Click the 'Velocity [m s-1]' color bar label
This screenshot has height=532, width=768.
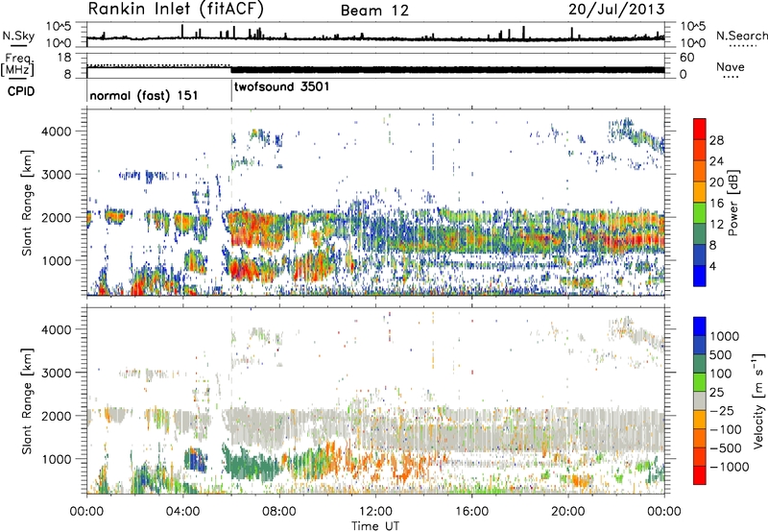coord(758,400)
